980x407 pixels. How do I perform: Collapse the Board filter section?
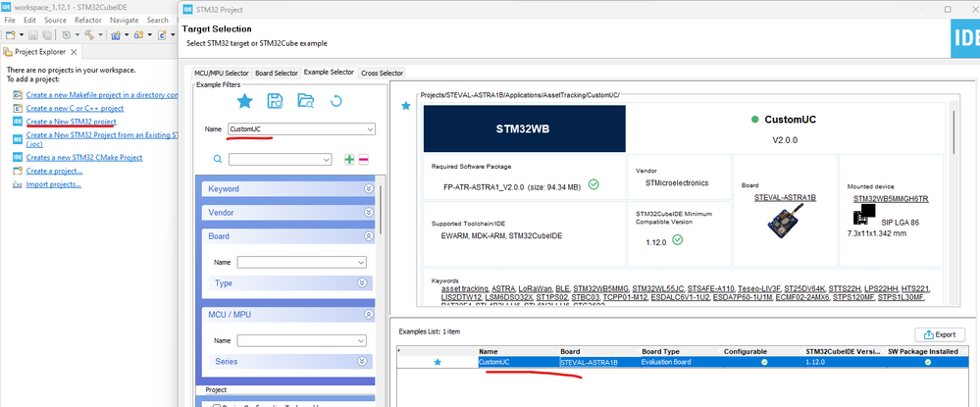(368, 236)
